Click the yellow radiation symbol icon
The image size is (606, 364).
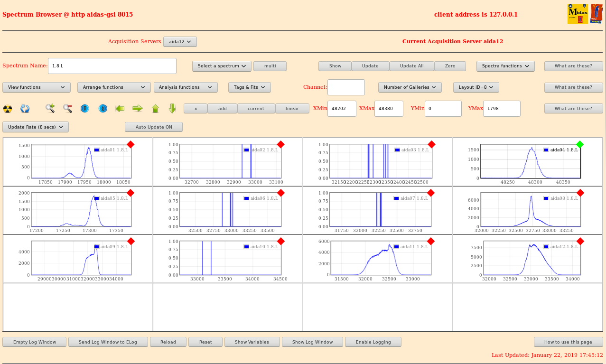(8, 109)
